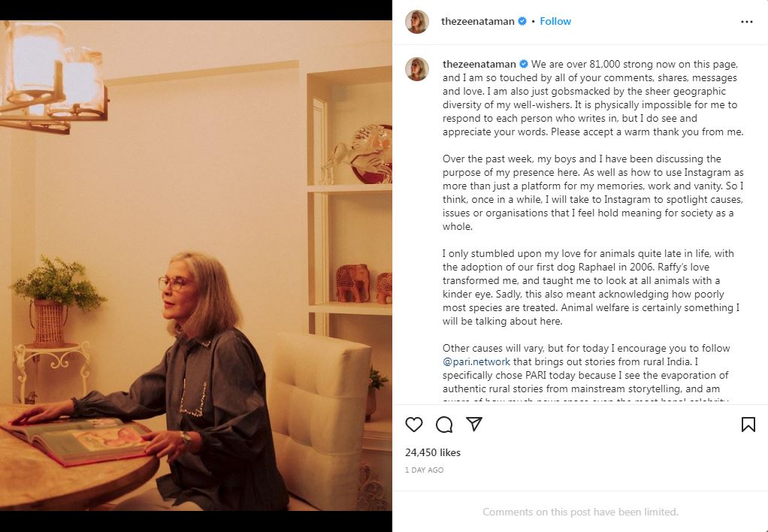Open thezeenataman's profile picture in the header
Viewport: 768px width, 532px height.
[x=417, y=21]
